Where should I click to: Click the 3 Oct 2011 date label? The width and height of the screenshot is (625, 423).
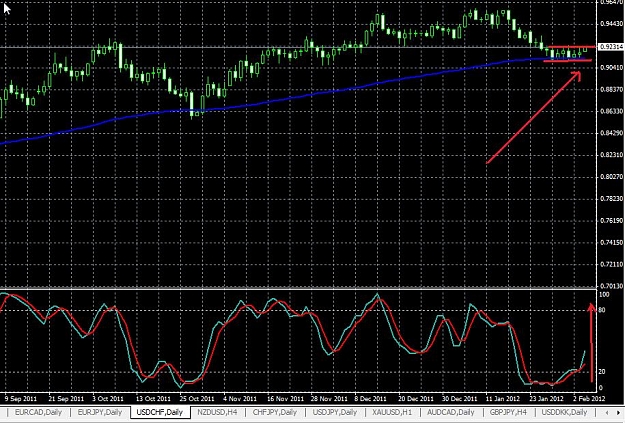pos(108,398)
